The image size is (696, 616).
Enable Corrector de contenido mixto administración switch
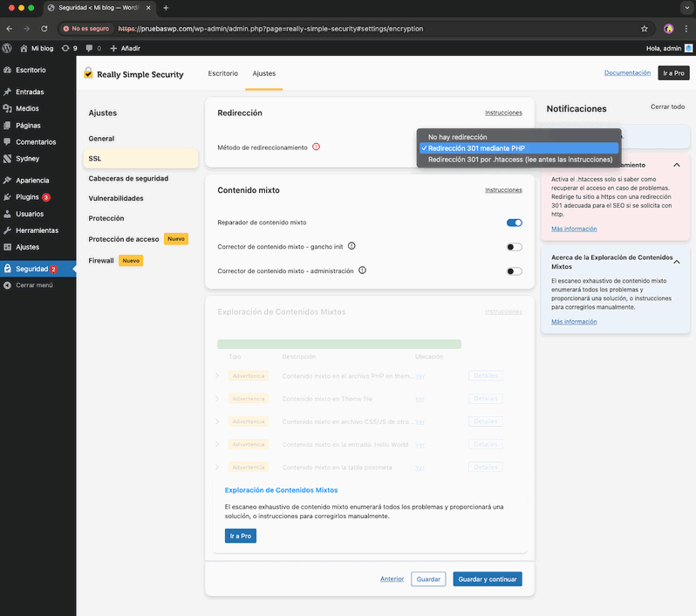(x=514, y=271)
